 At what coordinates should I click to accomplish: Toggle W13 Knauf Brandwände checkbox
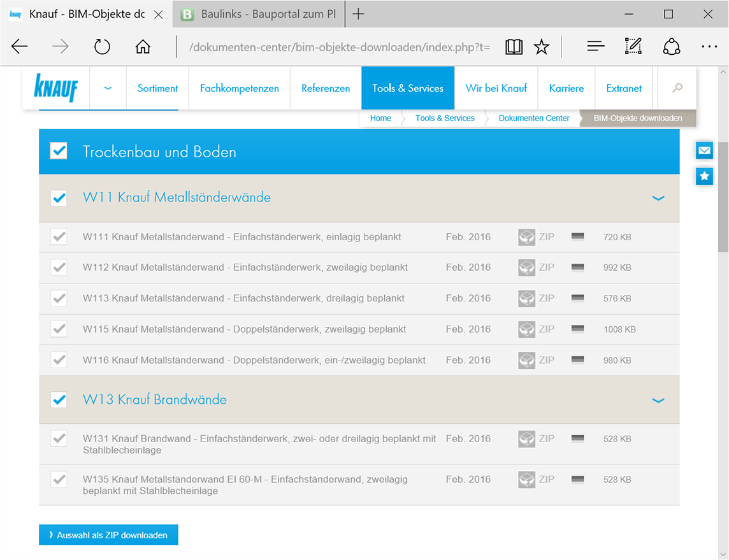pos(59,399)
